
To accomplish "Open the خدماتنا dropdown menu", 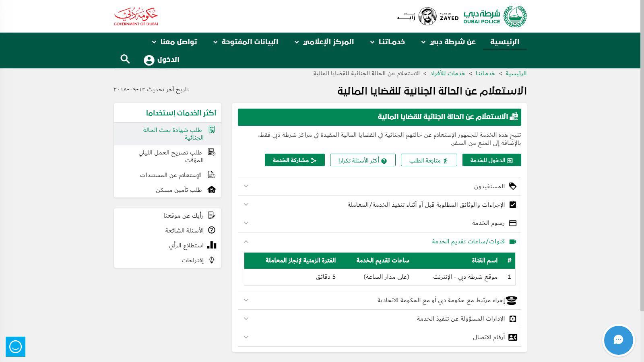I will pyautogui.click(x=387, y=42).
